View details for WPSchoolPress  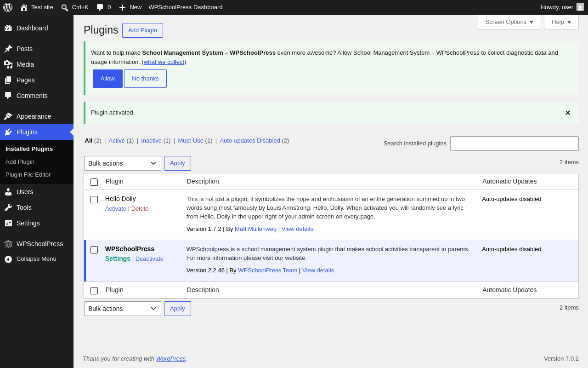318,270
